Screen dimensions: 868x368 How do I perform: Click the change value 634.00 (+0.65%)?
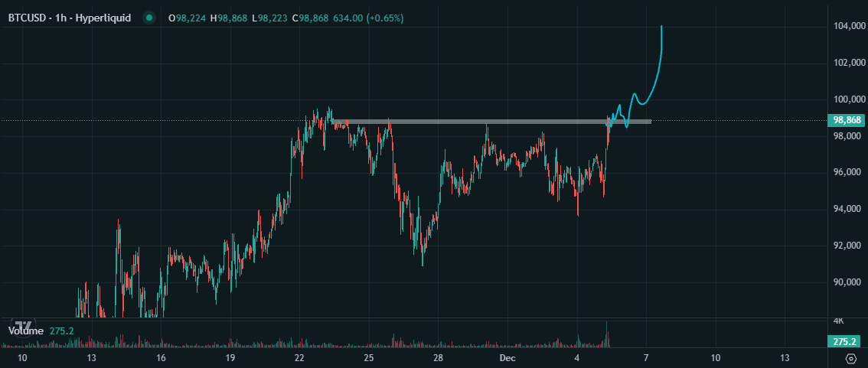[x=368, y=18]
